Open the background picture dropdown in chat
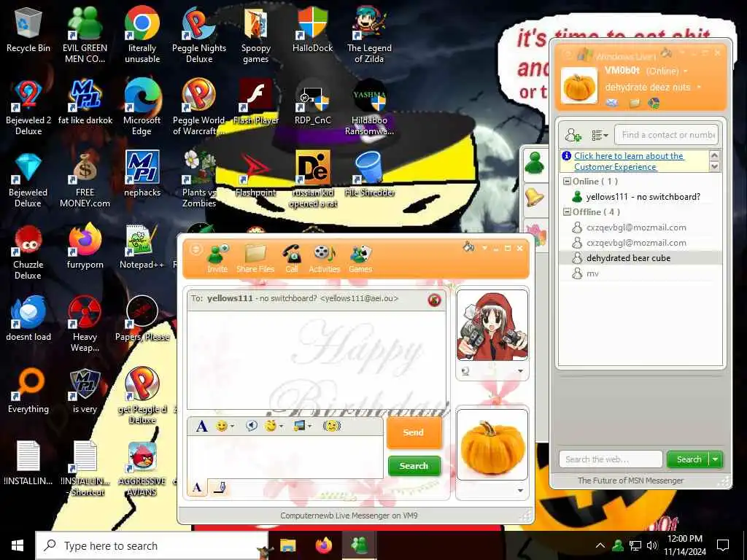 point(310,426)
